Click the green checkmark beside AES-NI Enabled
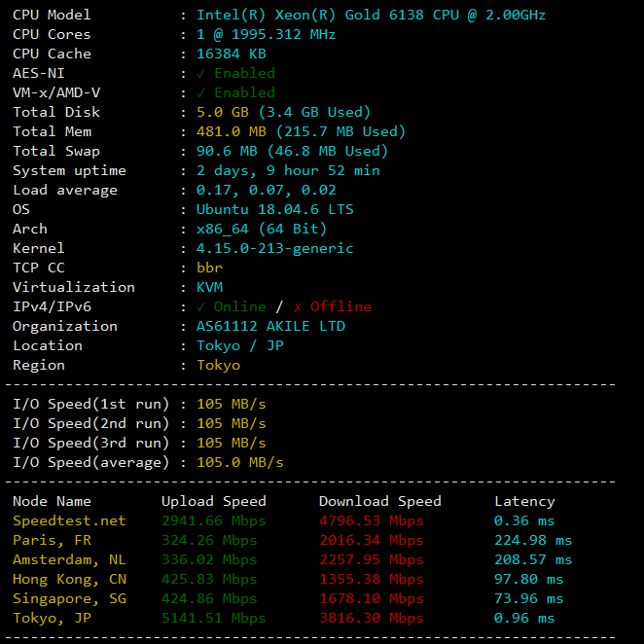The image size is (644, 644). tap(201, 73)
